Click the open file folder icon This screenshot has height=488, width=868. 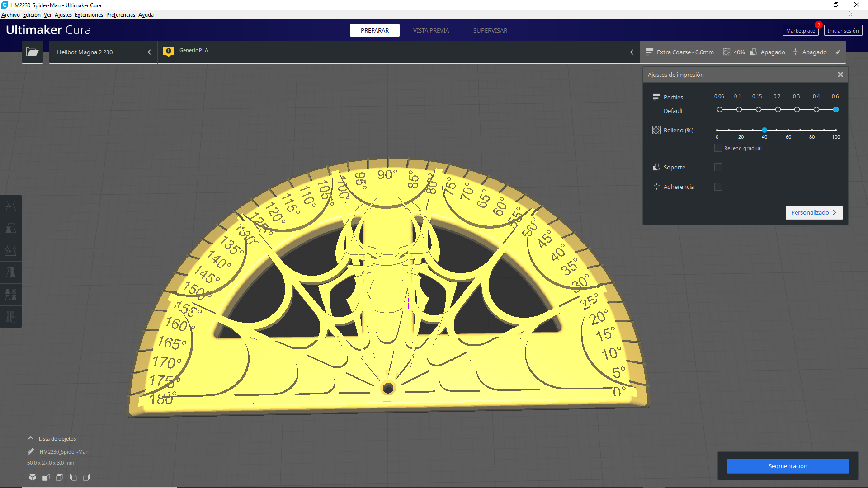click(x=32, y=52)
